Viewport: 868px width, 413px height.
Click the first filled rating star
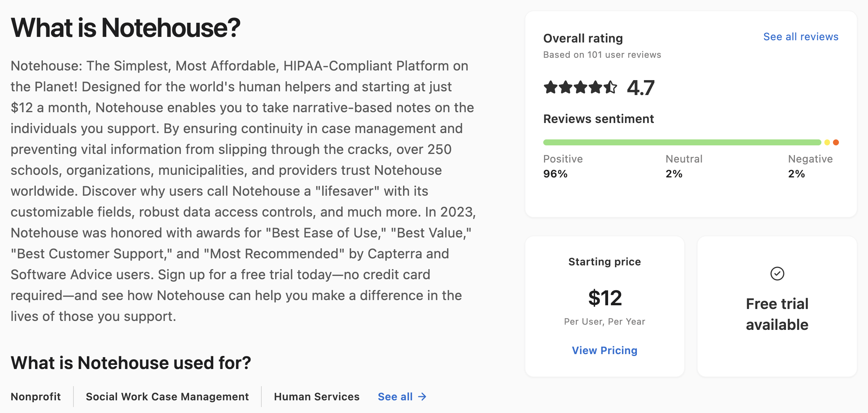[x=551, y=88]
